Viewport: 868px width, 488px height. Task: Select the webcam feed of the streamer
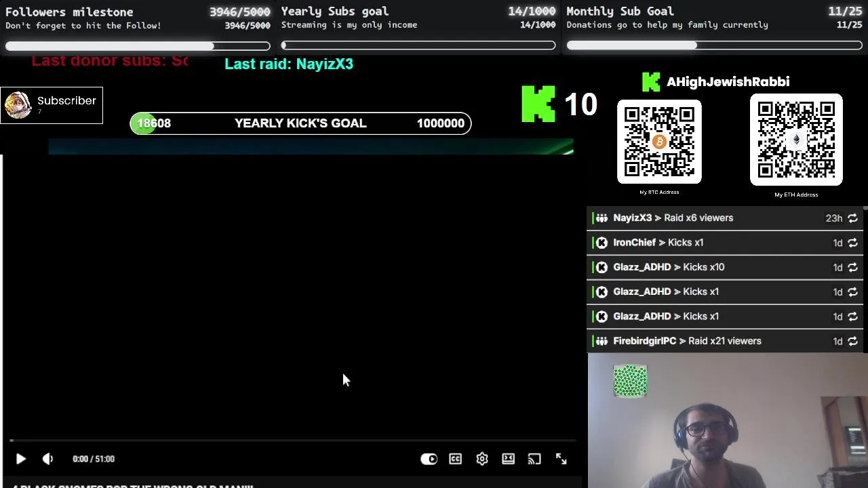728,421
